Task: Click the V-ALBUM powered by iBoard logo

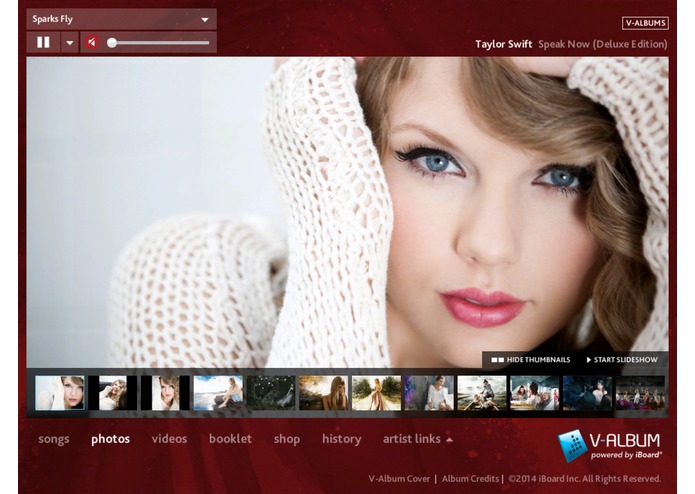Action: point(610,446)
